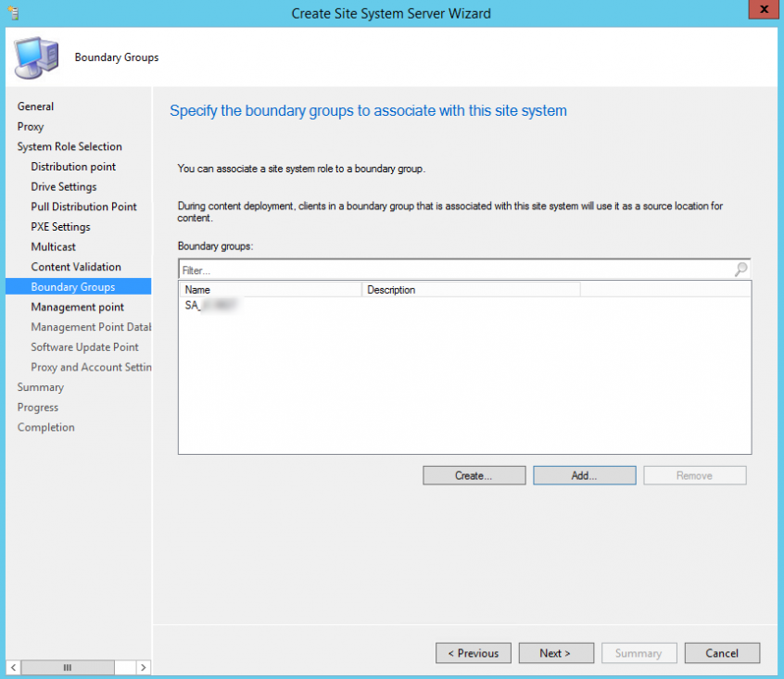Click the right arrow of the bottom scrollbar
Viewport: 784px width, 679px height.
[143, 667]
